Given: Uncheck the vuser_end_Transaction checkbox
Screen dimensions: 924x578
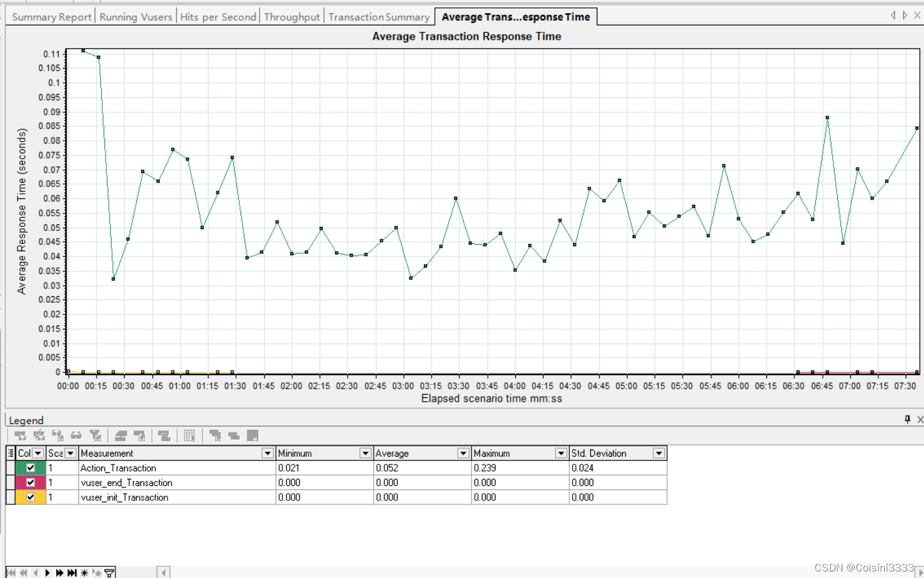Looking at the screenshot, I should [x=30, y=483].
